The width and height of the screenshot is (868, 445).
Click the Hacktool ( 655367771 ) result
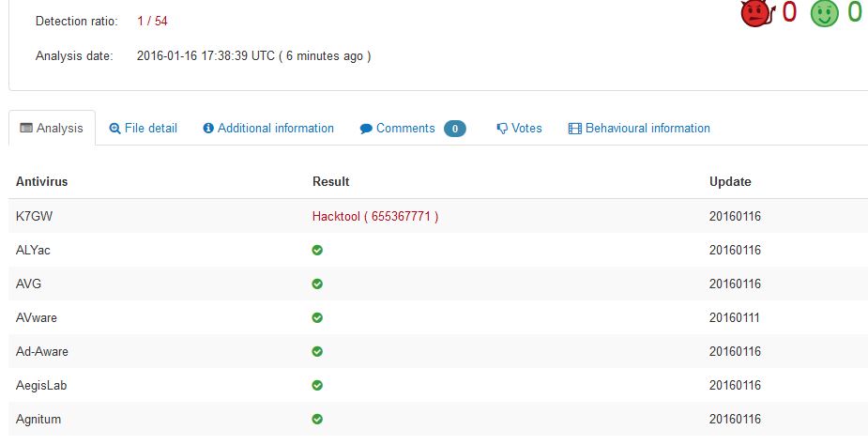click(375, 216)
